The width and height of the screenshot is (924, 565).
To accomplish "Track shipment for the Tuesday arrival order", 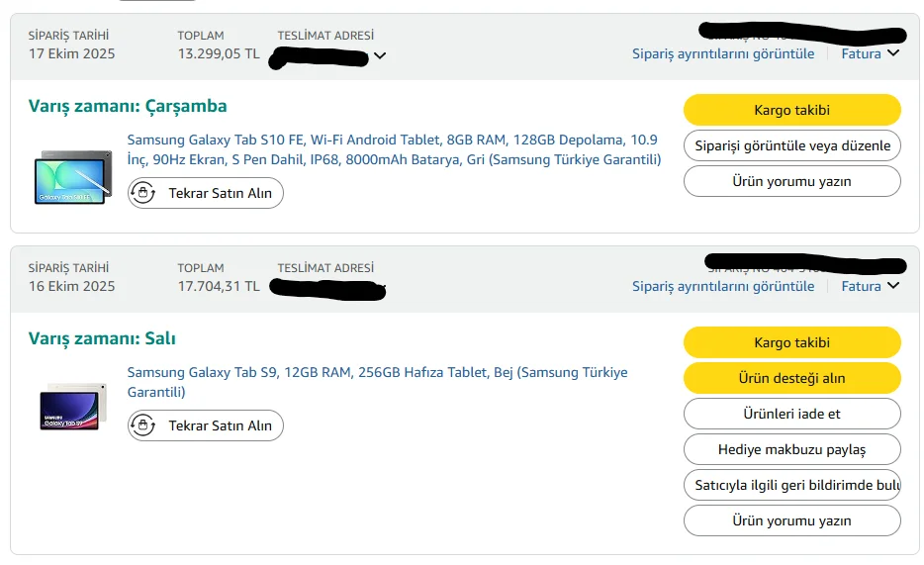I will tap(791, 342).
